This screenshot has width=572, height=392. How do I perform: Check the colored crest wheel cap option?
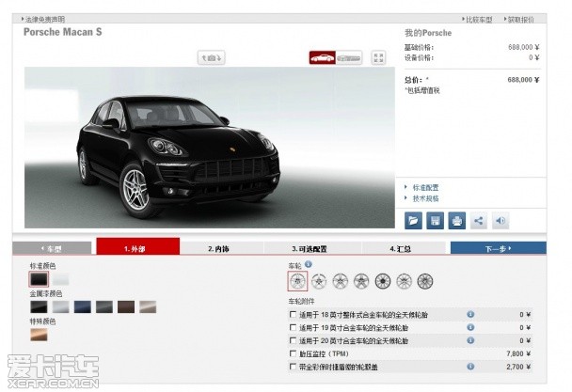coord(293,367)
